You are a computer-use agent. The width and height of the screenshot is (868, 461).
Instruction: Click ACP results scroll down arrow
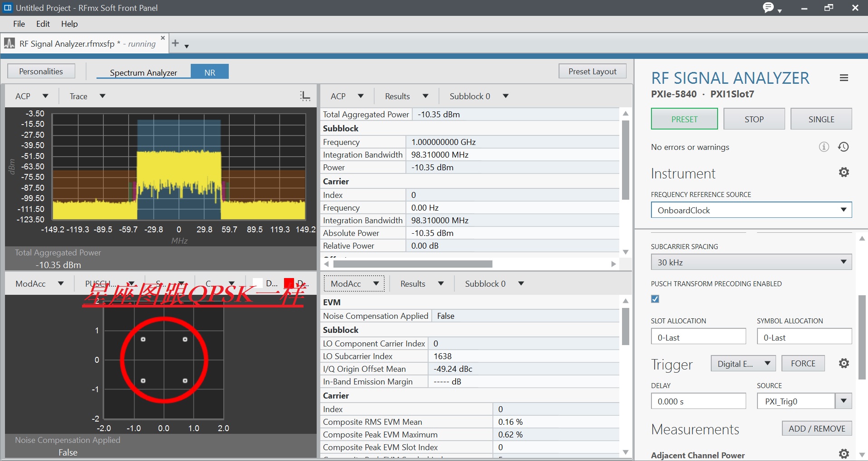click(625, 252)
